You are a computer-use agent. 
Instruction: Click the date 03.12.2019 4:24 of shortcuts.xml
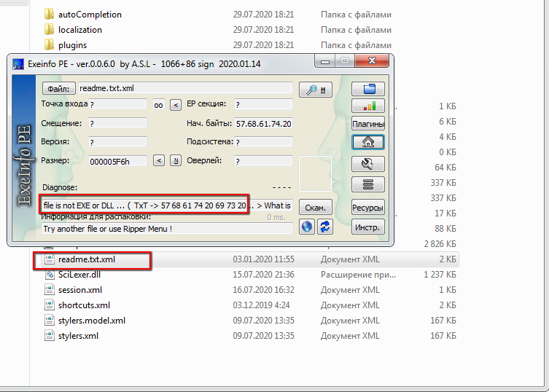click(261, 305)
